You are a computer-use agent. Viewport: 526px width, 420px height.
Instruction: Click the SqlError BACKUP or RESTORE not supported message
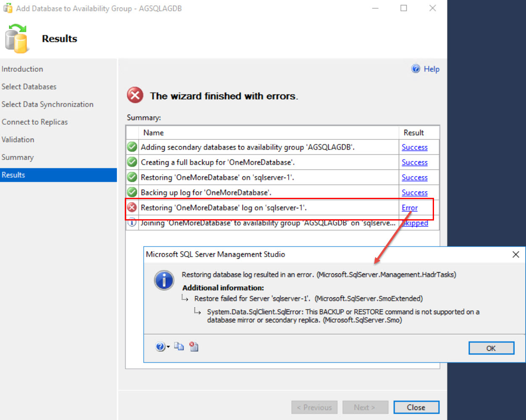343,316
